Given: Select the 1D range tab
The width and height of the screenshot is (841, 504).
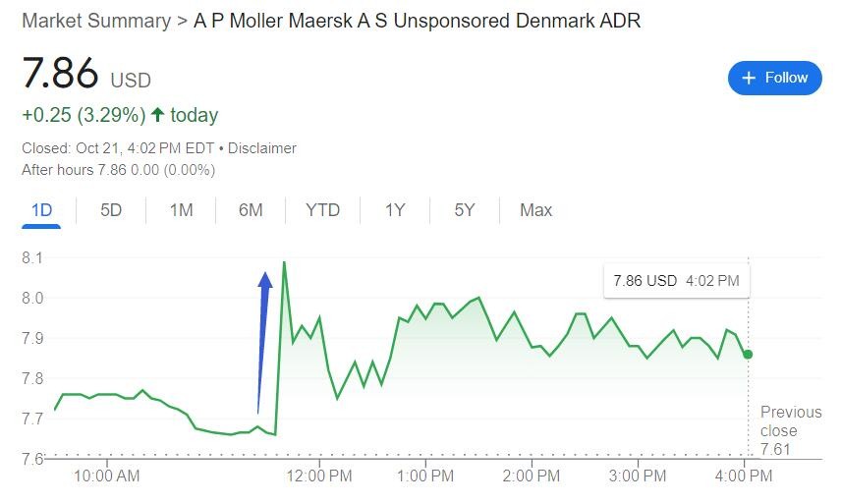Looking at the screenshot, I should (41, 210).
